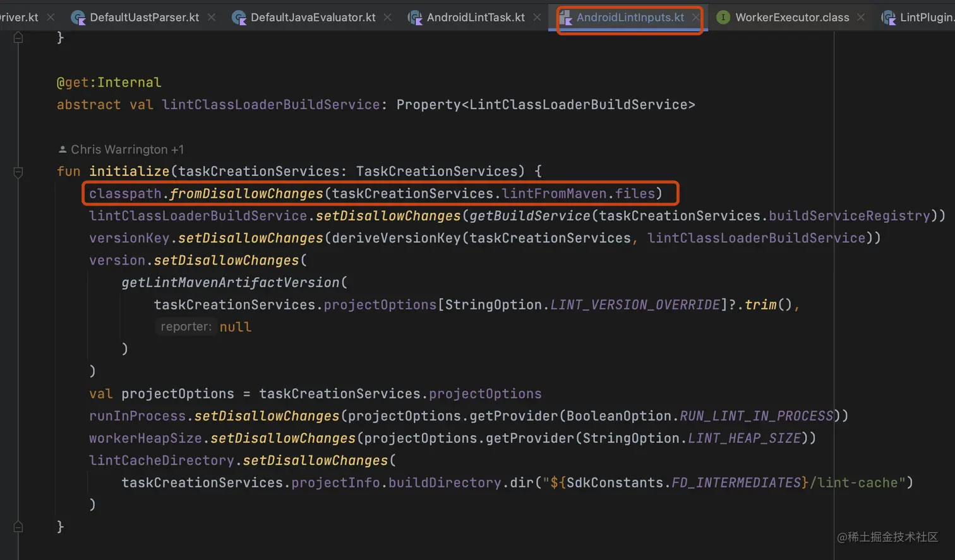Click the runInProcess property

click(137, 416)
